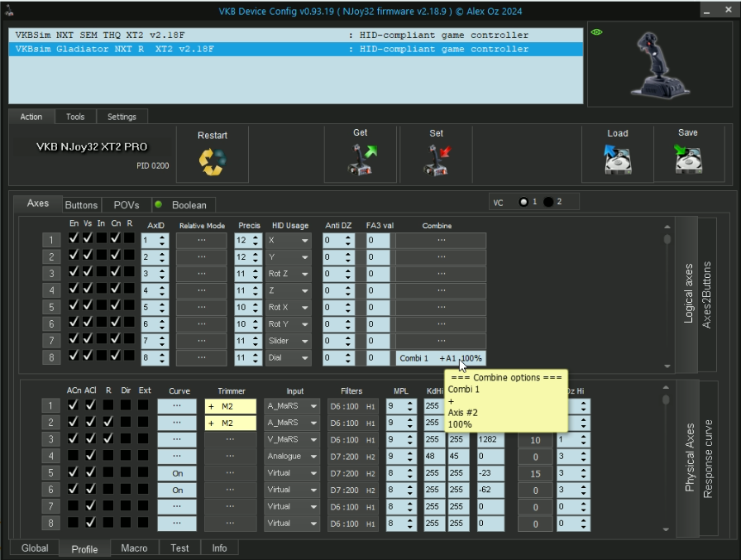
Task: Click Trimmer + M2 for physical axis 1
Action: pyautogui.click(x=231, y=406)
